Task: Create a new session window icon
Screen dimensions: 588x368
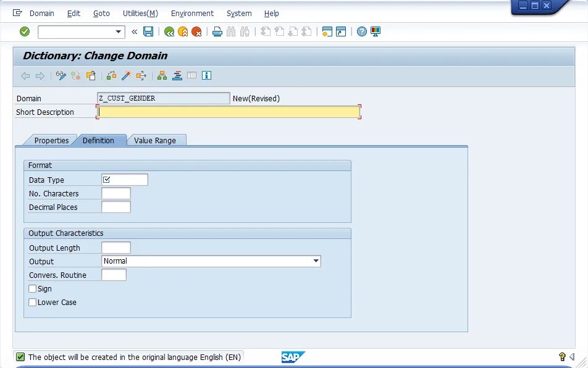Action: point(327,32)
